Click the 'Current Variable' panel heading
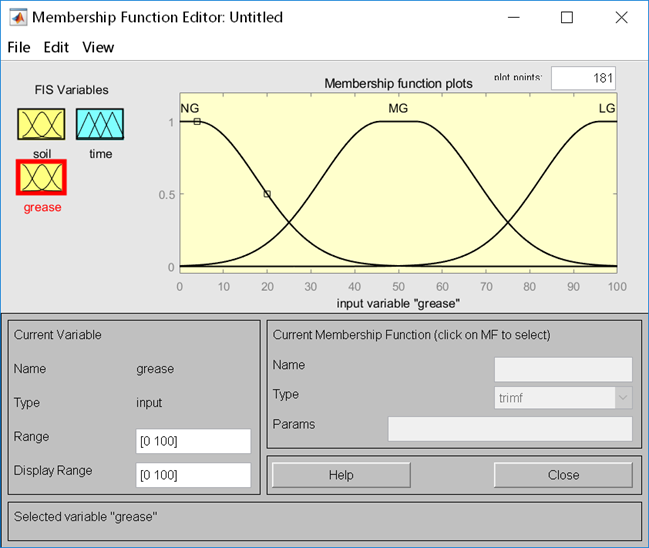This screenshot has height=548, width=649. (58, 334)
